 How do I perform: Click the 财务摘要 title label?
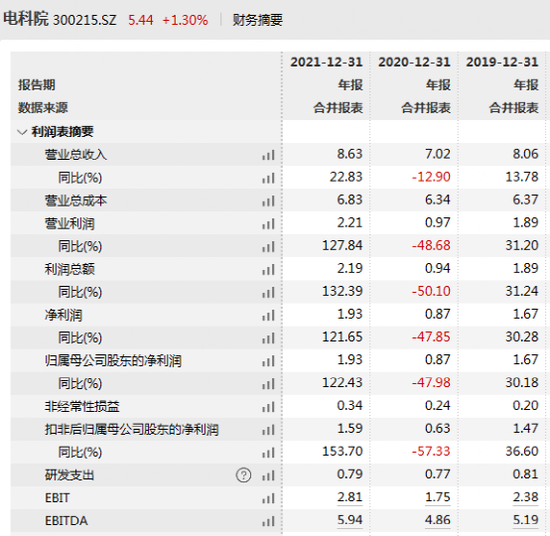click(257, 20)
